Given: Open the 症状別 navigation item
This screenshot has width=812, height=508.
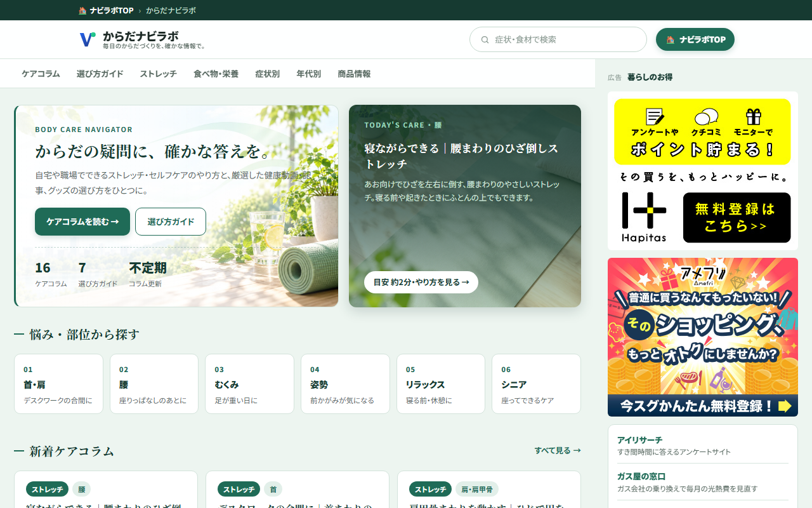Looking at the screenshot, I should pyautogui.click(x=268, y=74).
